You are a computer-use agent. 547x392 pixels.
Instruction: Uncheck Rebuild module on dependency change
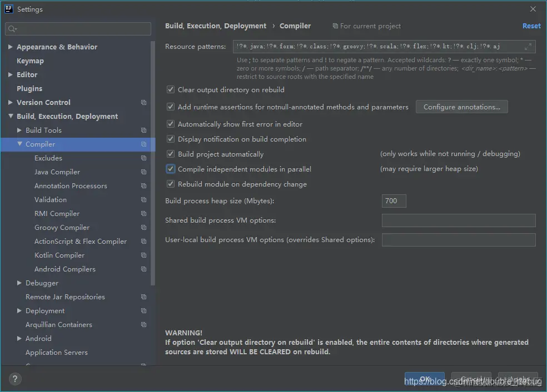pos(171,184)
